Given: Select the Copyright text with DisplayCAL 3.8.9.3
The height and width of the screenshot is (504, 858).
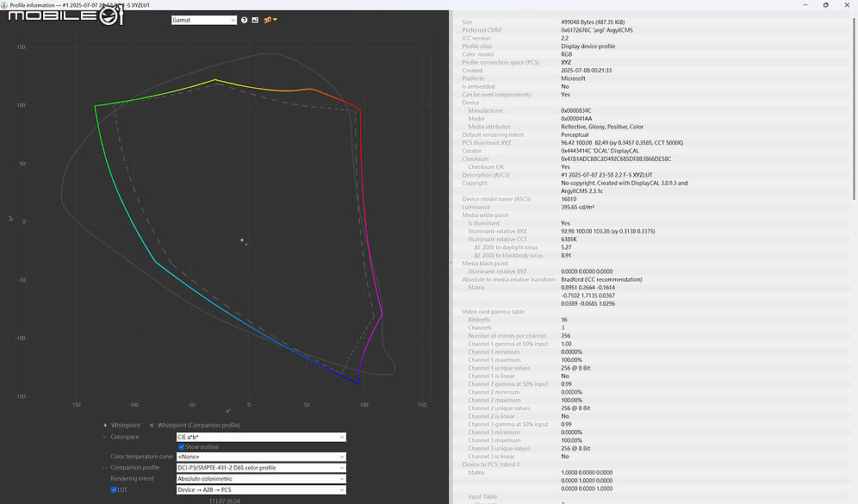Looking at the screenshot, I should 625,187.
